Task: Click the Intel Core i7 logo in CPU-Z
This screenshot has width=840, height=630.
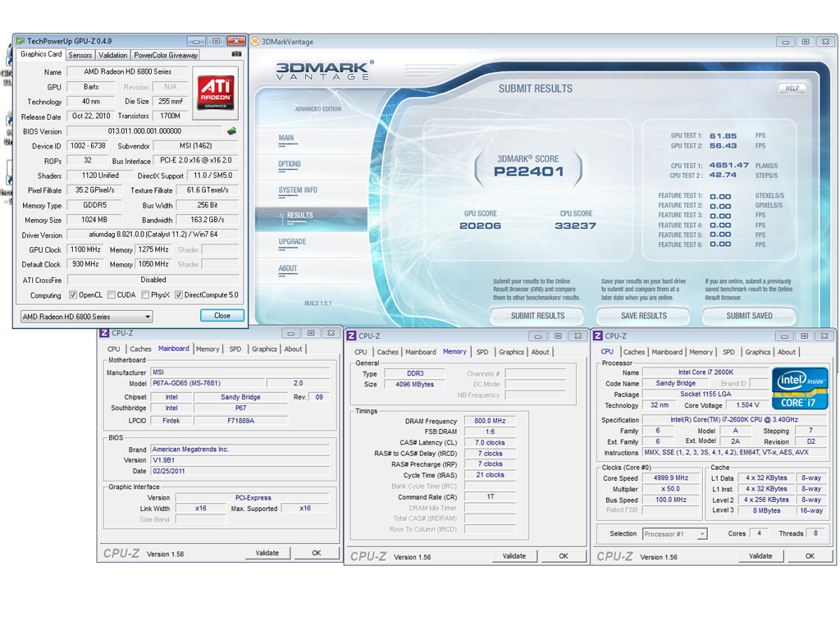Action: pyautogui.click(x=800, y=388)
